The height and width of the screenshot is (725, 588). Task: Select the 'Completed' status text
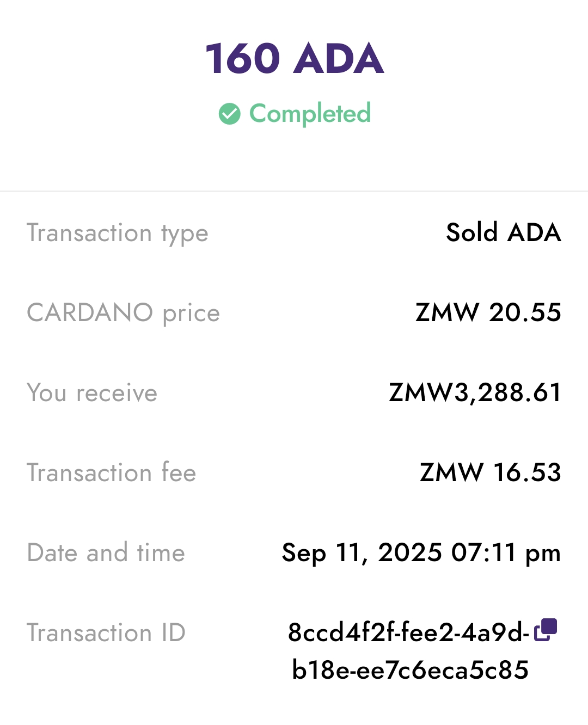pyautogui.click(x=310, y=114)
